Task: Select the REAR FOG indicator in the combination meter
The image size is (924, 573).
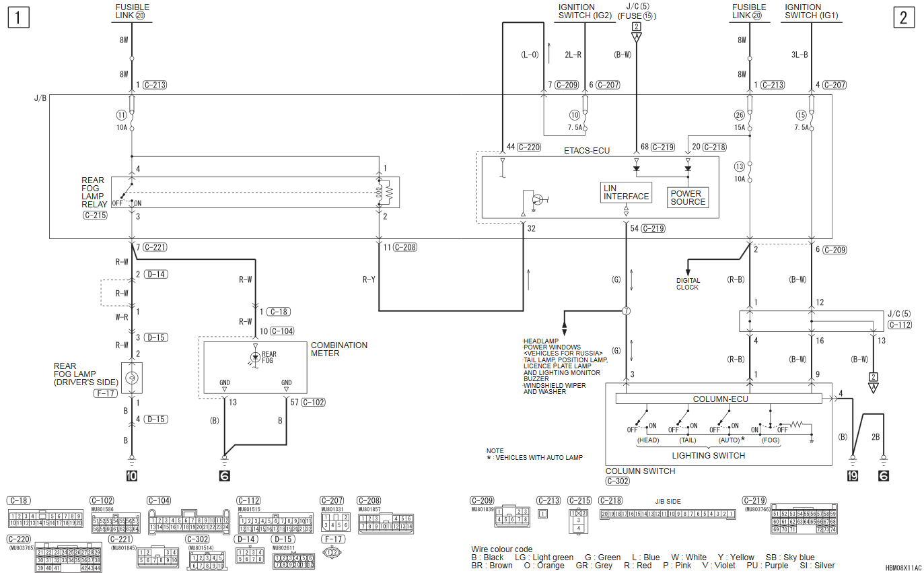Action: [x=255, y=356]
